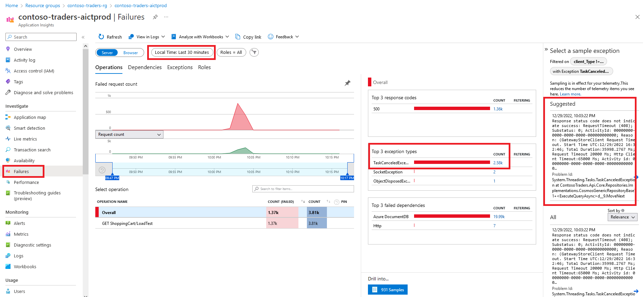Click the sidebar Search field
The image size is (644, 297).
[x=41, y=37]
